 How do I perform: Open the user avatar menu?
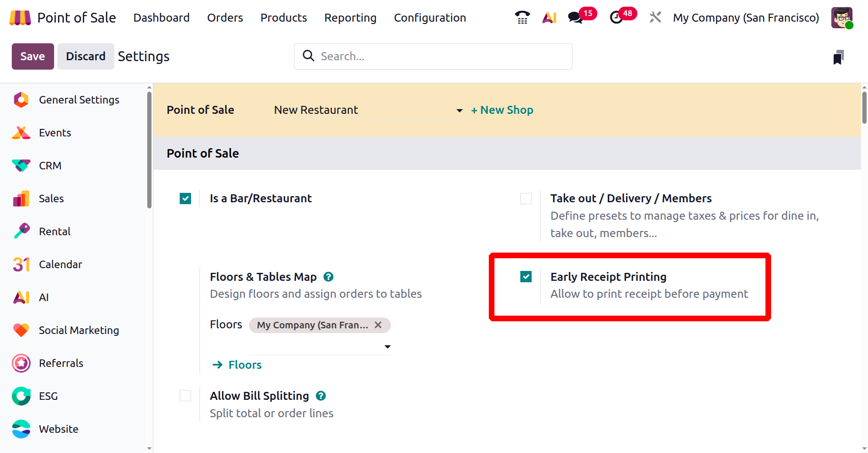pyautogui.click(x=842, y=18)
